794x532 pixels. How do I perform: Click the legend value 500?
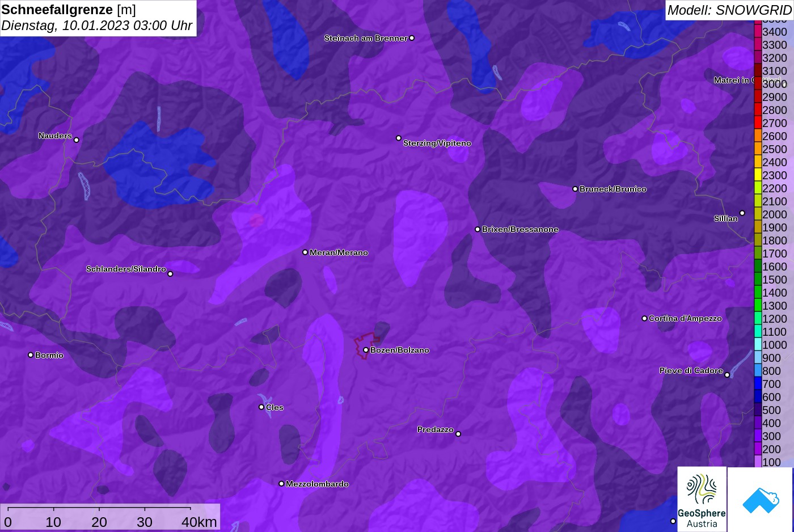(x=772, y=410)
